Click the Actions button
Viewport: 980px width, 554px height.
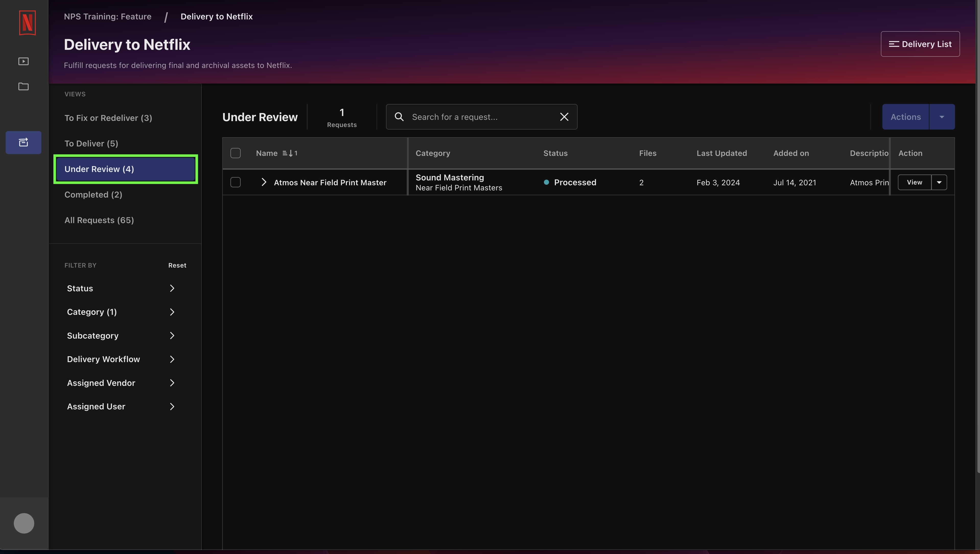coord(906,117)
